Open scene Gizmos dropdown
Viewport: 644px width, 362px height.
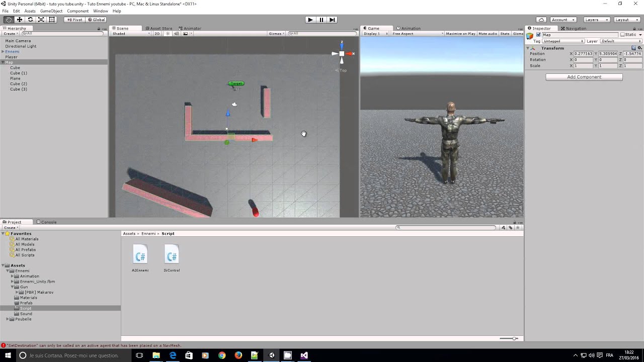point(277,34)
